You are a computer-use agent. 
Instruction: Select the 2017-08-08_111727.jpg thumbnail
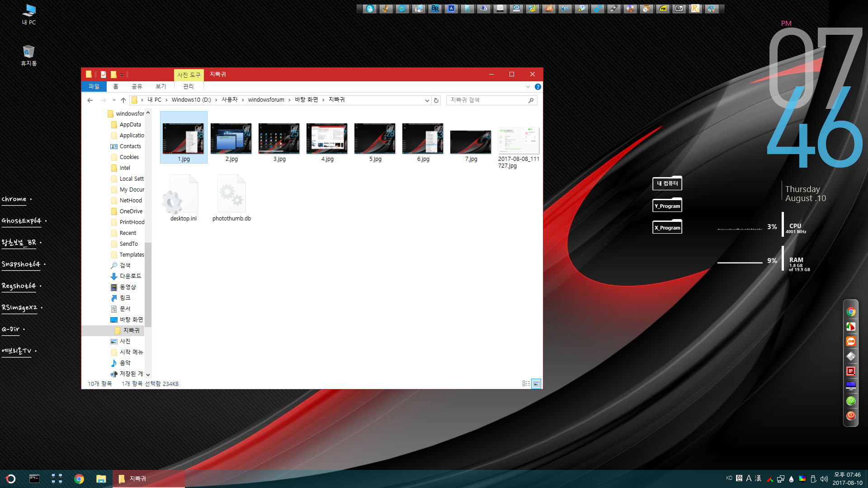pyautogui.click(x=519, y=146)
